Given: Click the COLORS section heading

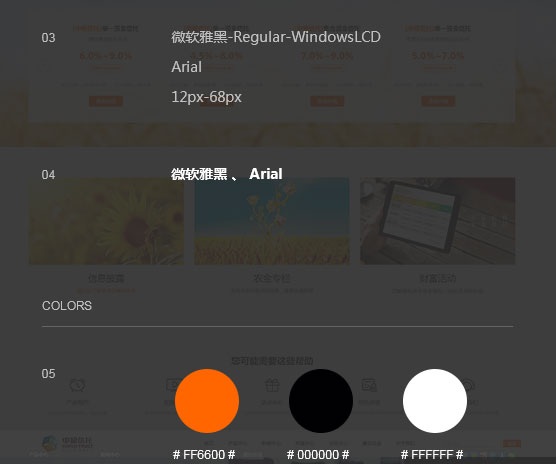Looking at the screenshot, I should (67, 306).
